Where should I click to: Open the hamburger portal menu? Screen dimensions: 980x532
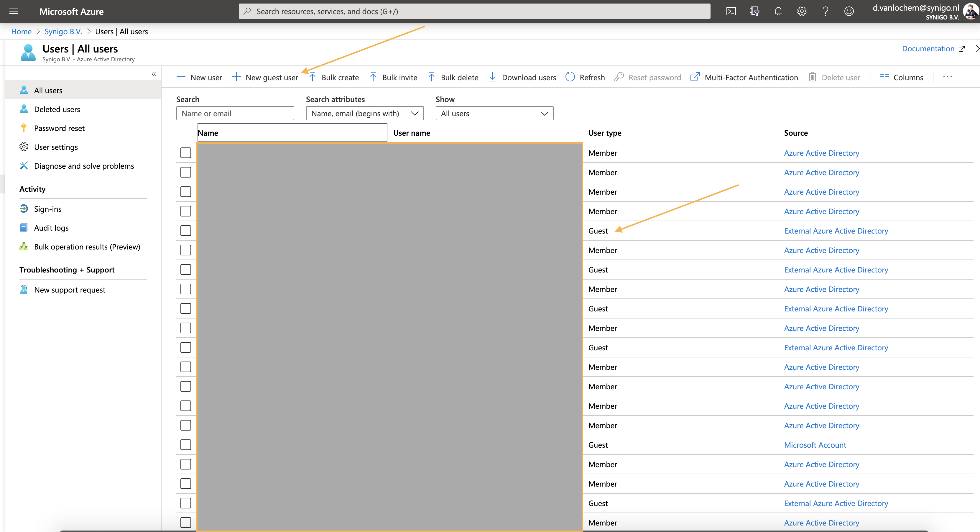tap(14, 12)
